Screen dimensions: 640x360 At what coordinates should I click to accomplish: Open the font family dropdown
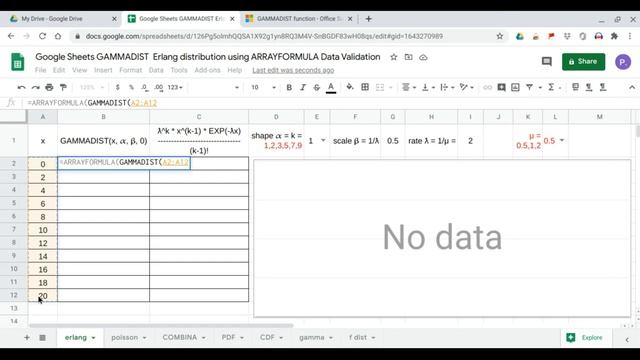(x=214, y=87)
